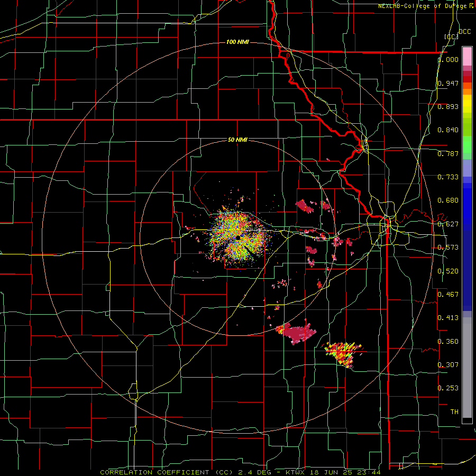Click the Correlation Coefficient caption at the bottom

pos(240,472)
